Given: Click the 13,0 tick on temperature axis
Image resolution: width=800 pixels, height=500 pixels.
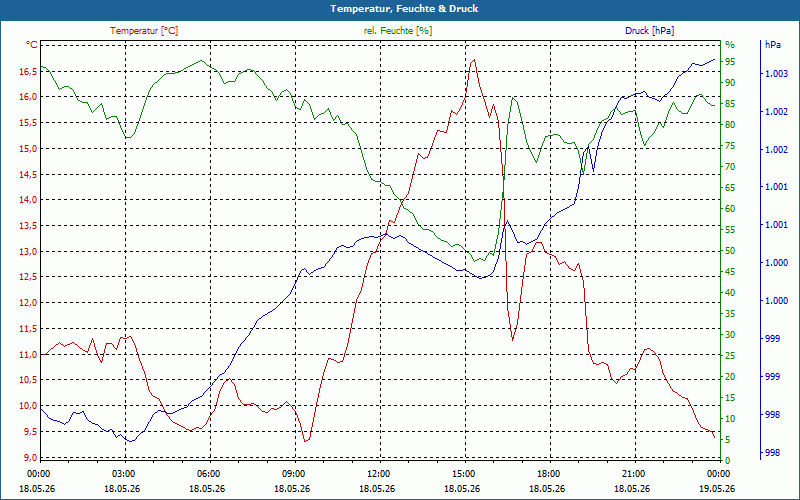Looking at the screenshot, I should (28, 252).
